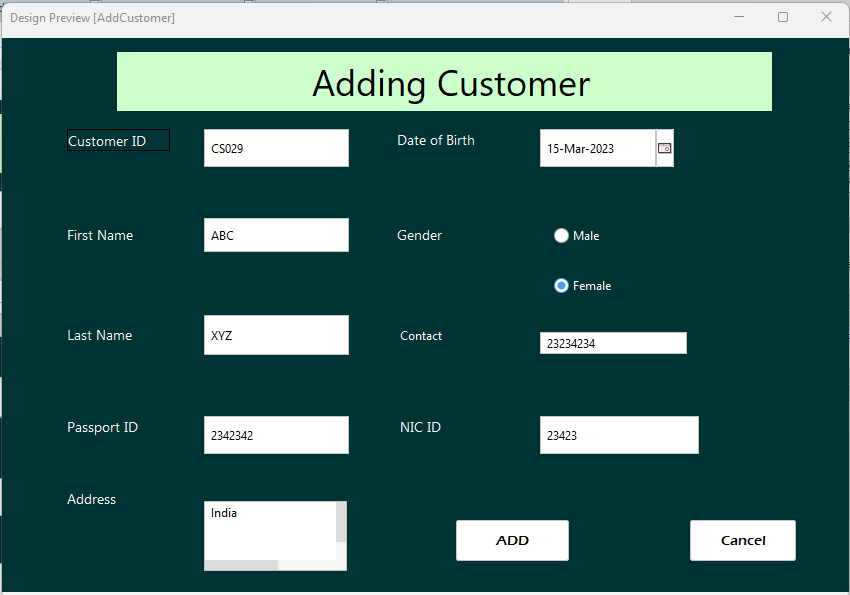Click the ADD button
The image size is (850, 595).
tap(512, 540)
